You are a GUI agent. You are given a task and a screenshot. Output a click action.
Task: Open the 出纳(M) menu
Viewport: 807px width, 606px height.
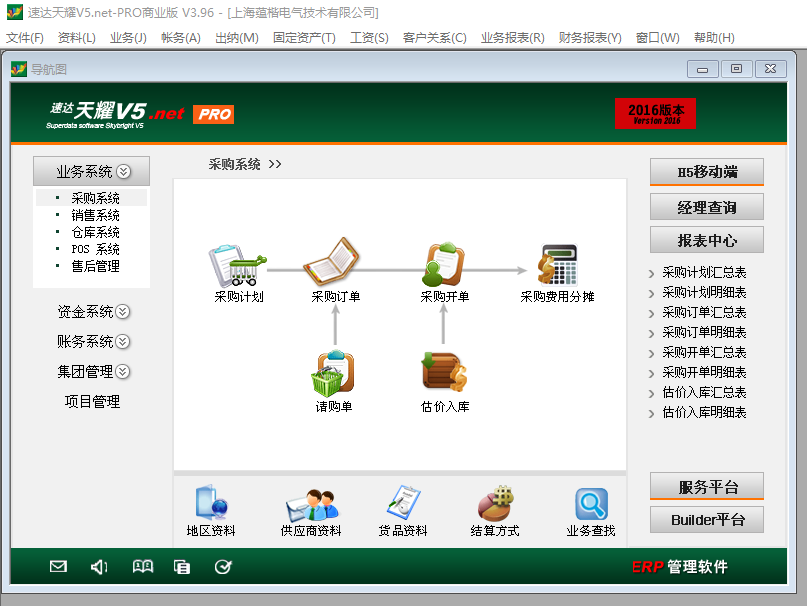pos(237,38)
